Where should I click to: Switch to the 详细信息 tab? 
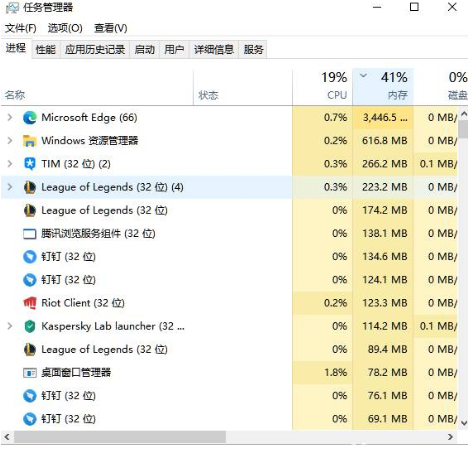tap(214, 50)
